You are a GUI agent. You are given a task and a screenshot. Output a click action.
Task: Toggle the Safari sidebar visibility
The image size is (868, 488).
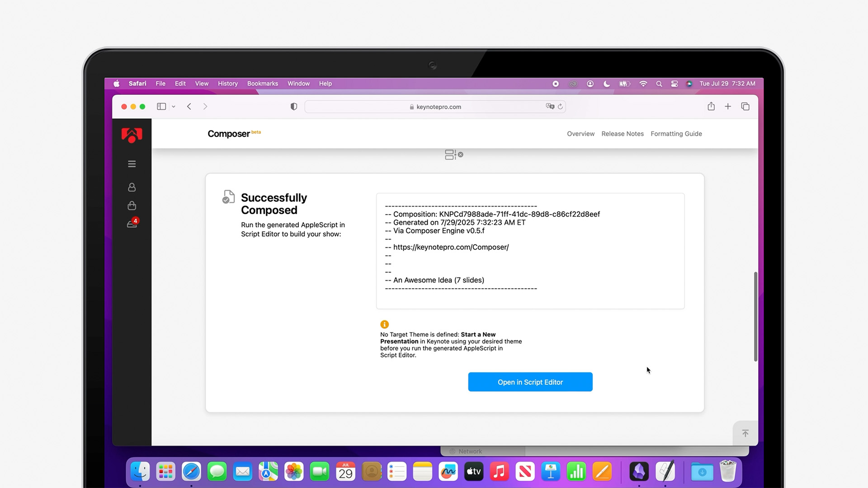pyautogui.click(x=161, y=106)
